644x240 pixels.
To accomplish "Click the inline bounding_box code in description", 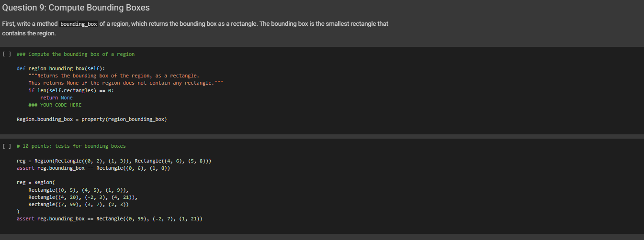I will (79, 24).
